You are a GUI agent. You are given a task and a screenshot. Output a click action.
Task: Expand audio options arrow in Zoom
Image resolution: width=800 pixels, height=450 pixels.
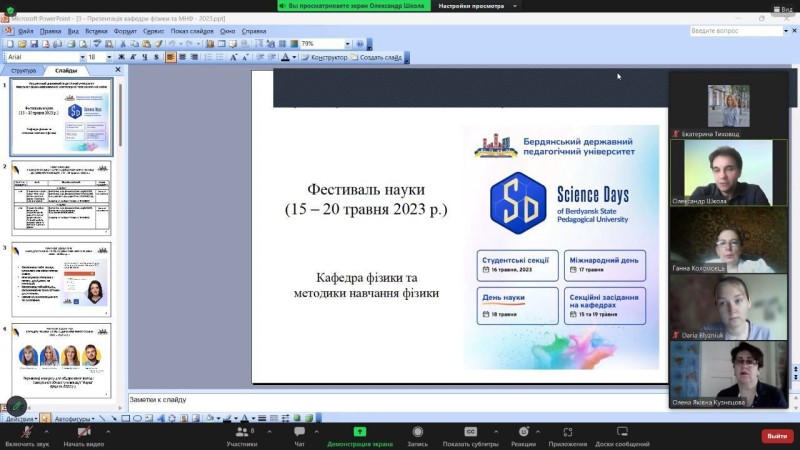(x=46, y=432)
